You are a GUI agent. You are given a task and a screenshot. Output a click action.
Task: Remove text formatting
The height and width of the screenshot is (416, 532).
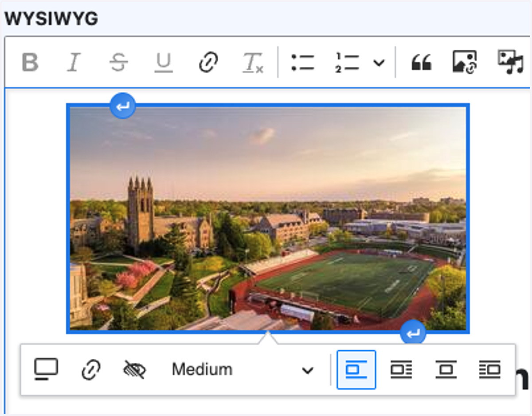[253, 63]
